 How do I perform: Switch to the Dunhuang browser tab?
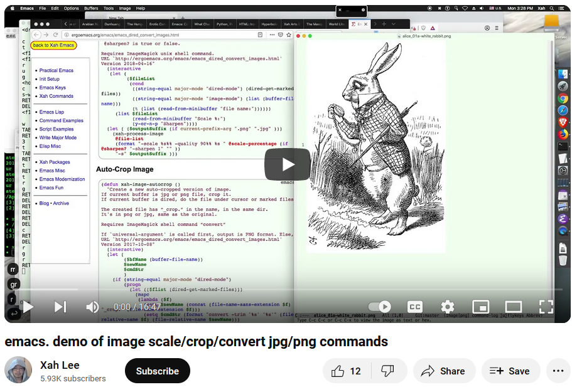112,24
